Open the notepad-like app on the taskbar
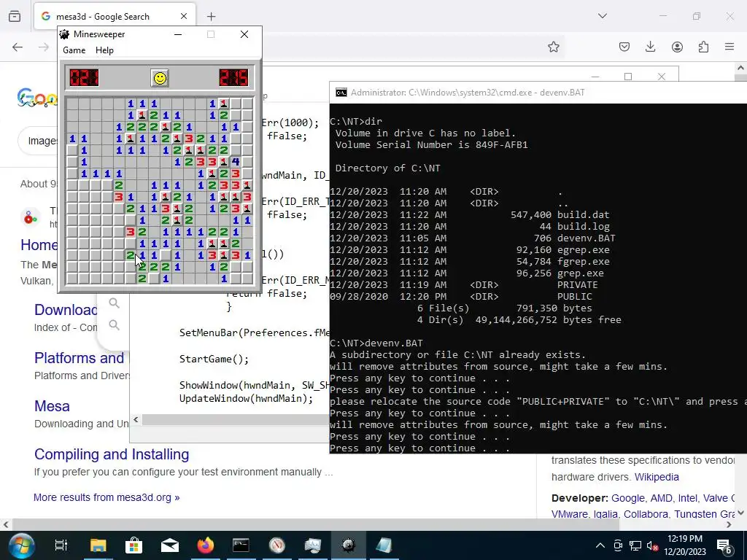The height and width of the screenshot is (560, 747). click(x=384, y=545)
